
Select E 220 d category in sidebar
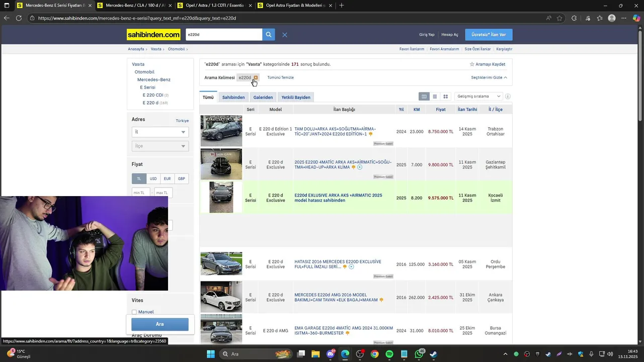pos(150,103)
